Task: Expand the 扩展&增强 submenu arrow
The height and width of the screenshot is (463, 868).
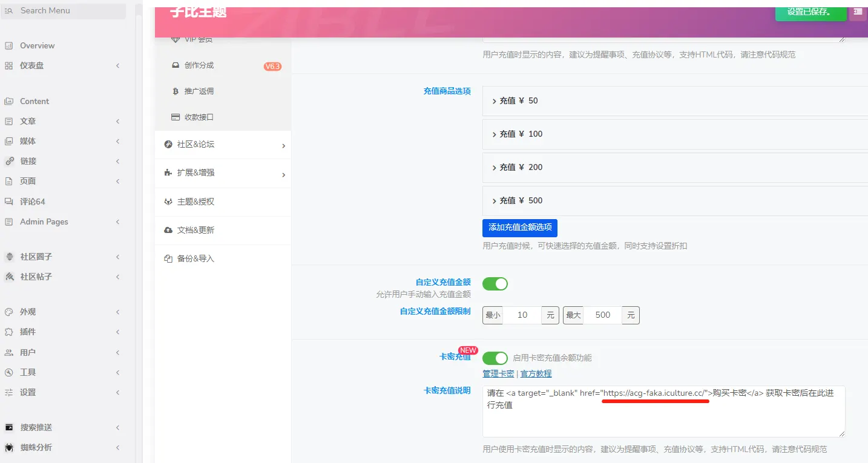Action: tap(283, 175)
